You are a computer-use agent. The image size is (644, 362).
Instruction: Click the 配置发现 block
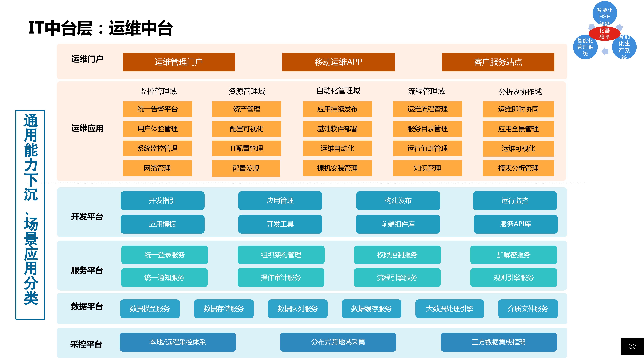pyautogui.click(x=246, y=169)
